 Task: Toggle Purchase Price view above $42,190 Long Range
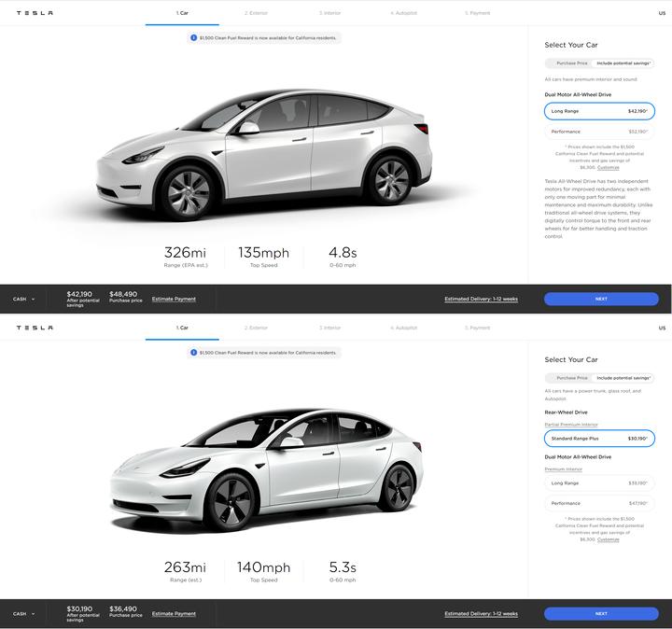tap(572, 63)
